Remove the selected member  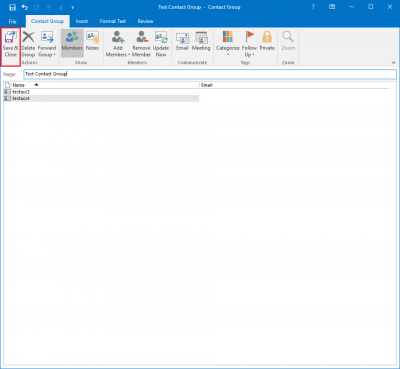click(x=141, y=45)
